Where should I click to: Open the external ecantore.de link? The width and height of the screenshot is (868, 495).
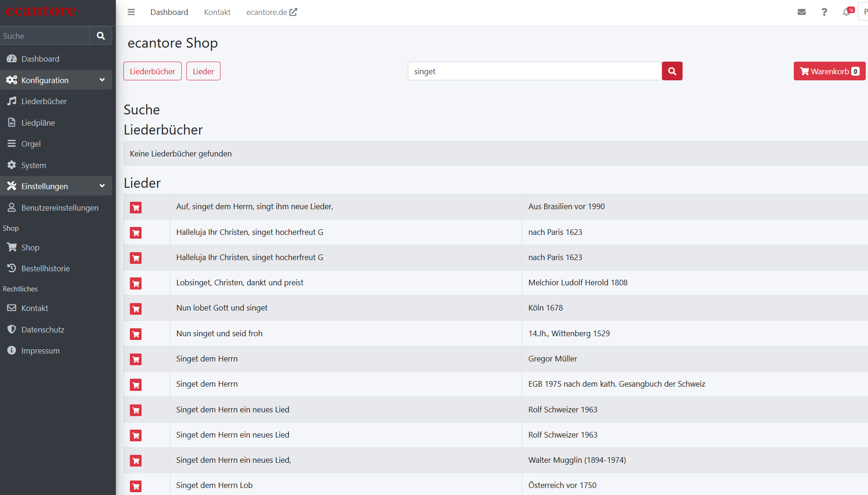[x=271, y=12]
